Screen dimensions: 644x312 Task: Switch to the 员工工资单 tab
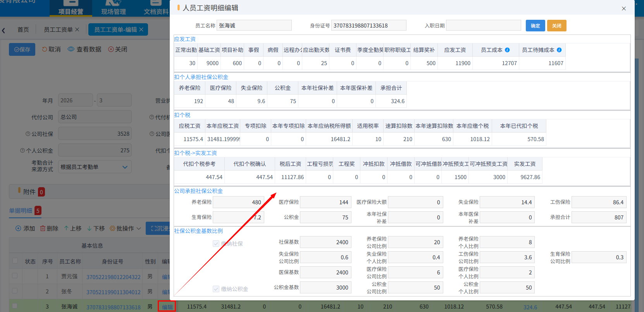pos(58,29)
